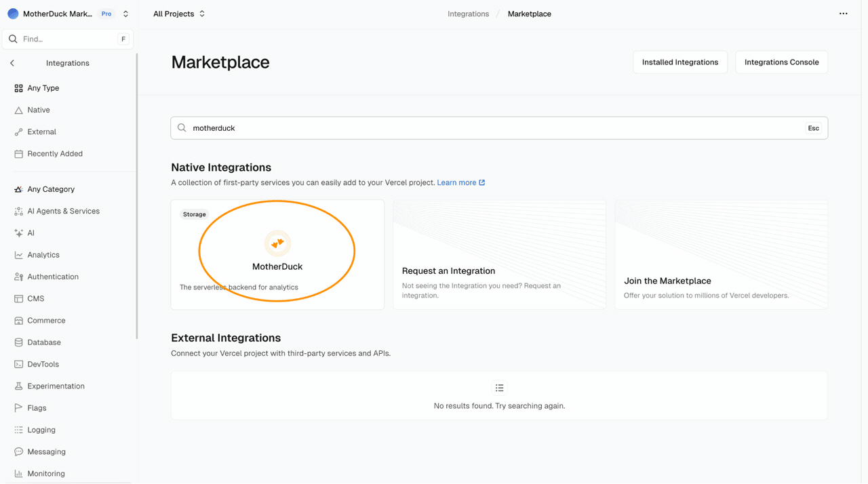
Task: Open the overflow menu at top right
Action: point(843,13)
